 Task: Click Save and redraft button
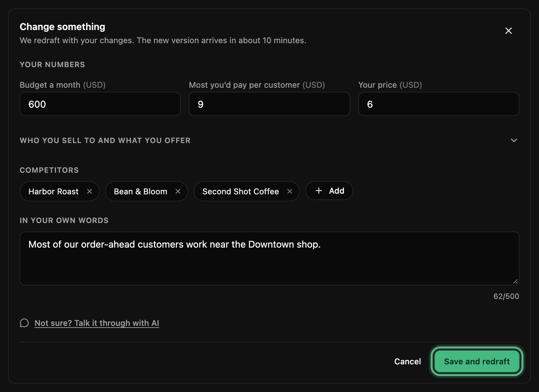pyautogui.click(x=477, y=361)
